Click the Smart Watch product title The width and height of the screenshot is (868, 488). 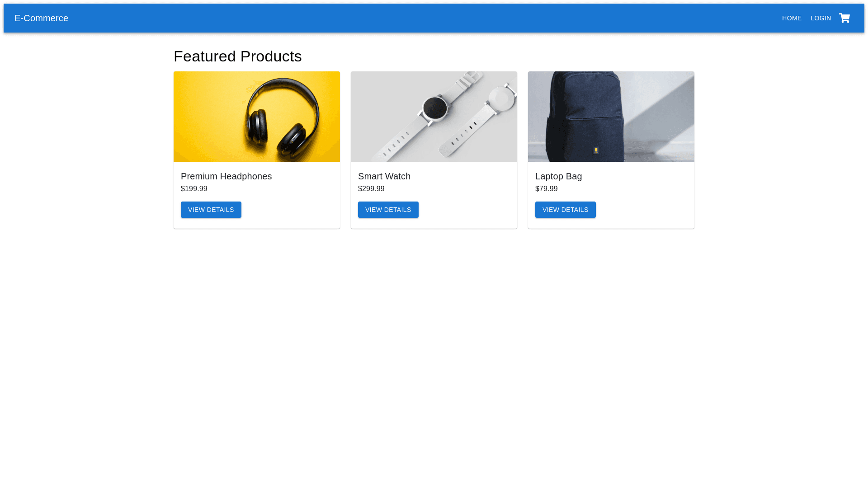[384, 176]
